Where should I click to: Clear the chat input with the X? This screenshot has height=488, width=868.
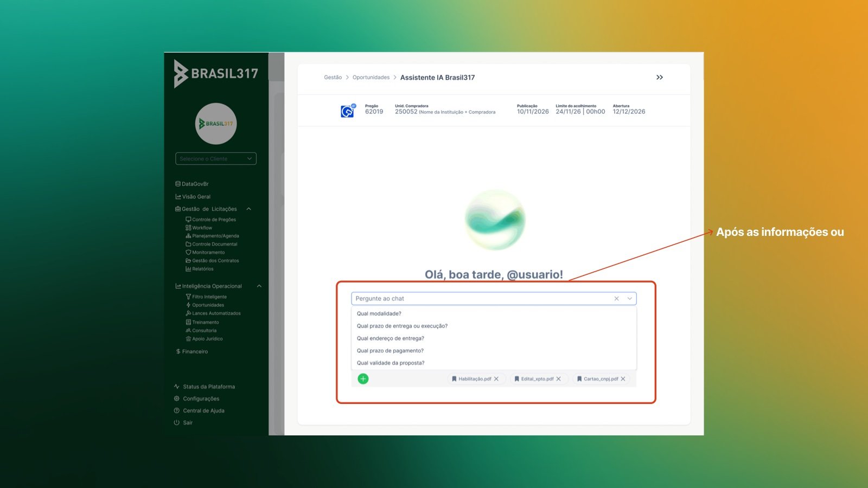coord(616,299)
